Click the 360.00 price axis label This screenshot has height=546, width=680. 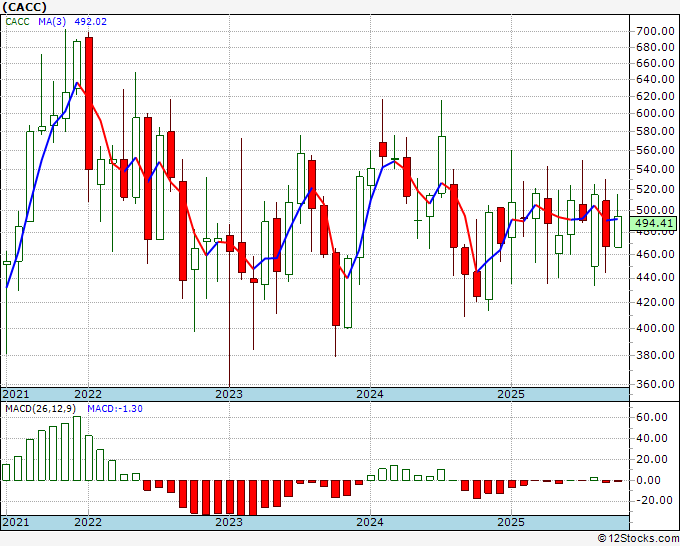pyautogui.click(x=655, y=384)
